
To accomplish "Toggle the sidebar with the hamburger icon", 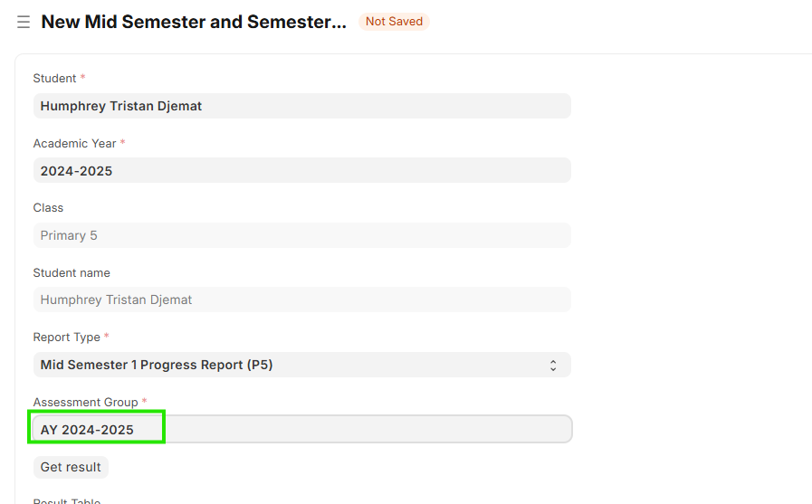I will pos(24,22).
